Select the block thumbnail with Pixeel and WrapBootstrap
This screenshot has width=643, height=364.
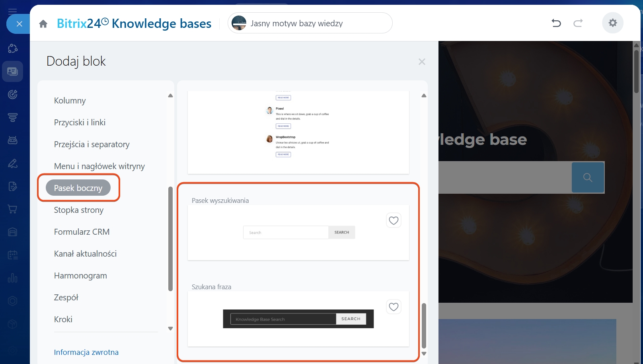[298, 132]
